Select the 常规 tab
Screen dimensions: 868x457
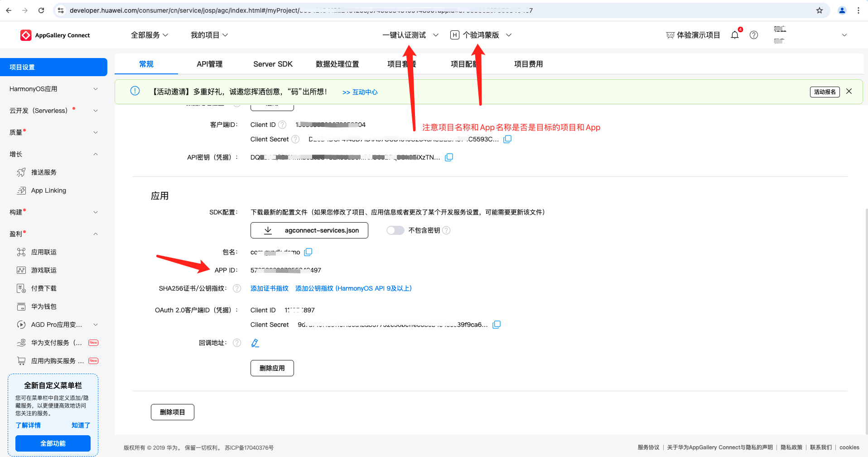coord(146,64)
